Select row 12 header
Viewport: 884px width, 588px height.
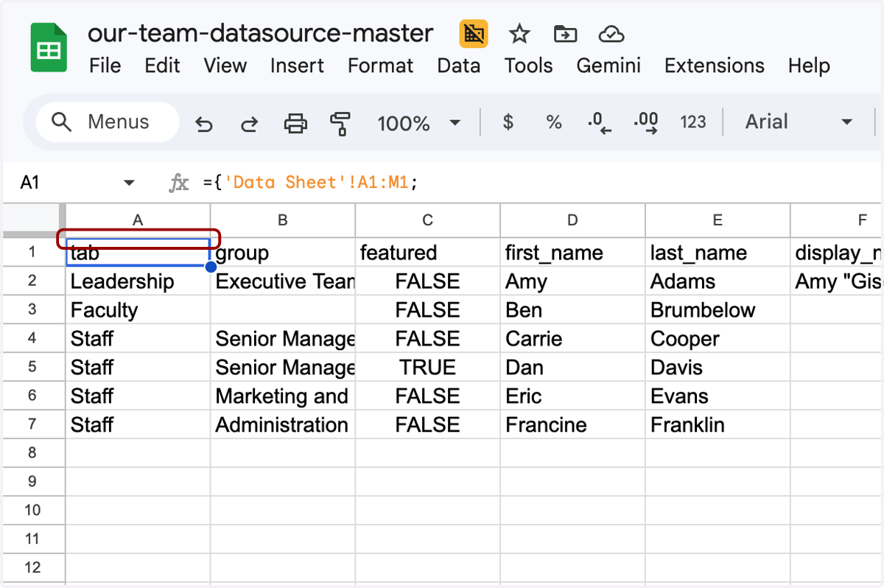[32, 568]
